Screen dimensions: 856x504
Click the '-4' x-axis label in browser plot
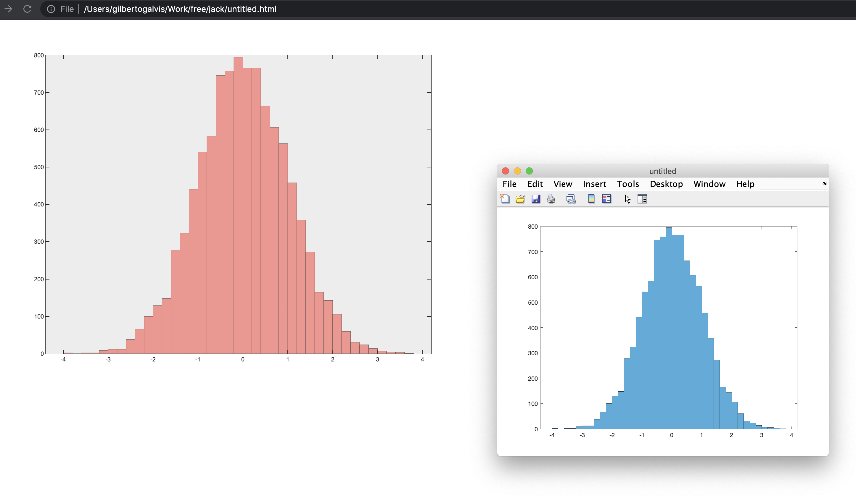point(63,359)
